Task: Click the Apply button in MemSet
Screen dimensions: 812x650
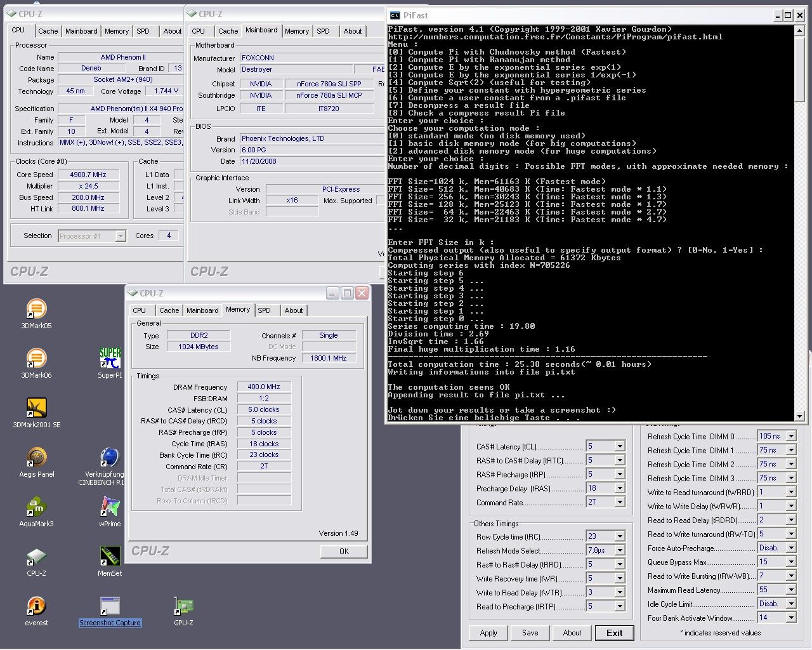Action: pos(488,633)
